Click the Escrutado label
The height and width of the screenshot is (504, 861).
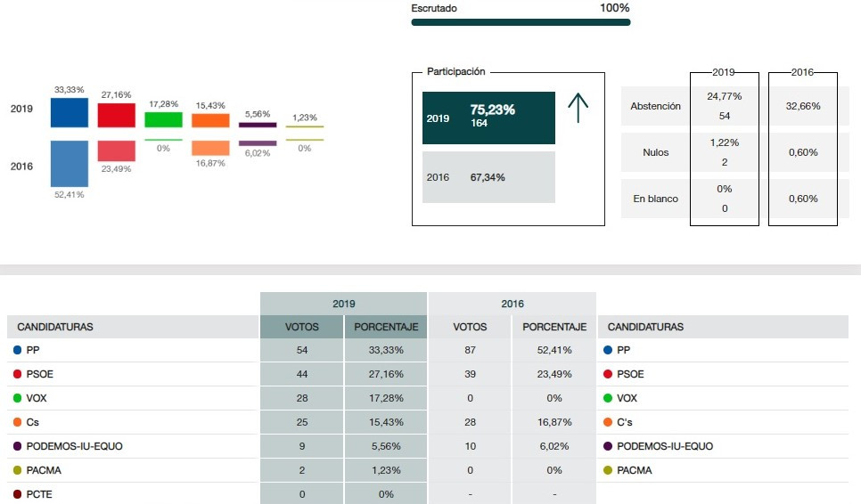tap(434, 8)
